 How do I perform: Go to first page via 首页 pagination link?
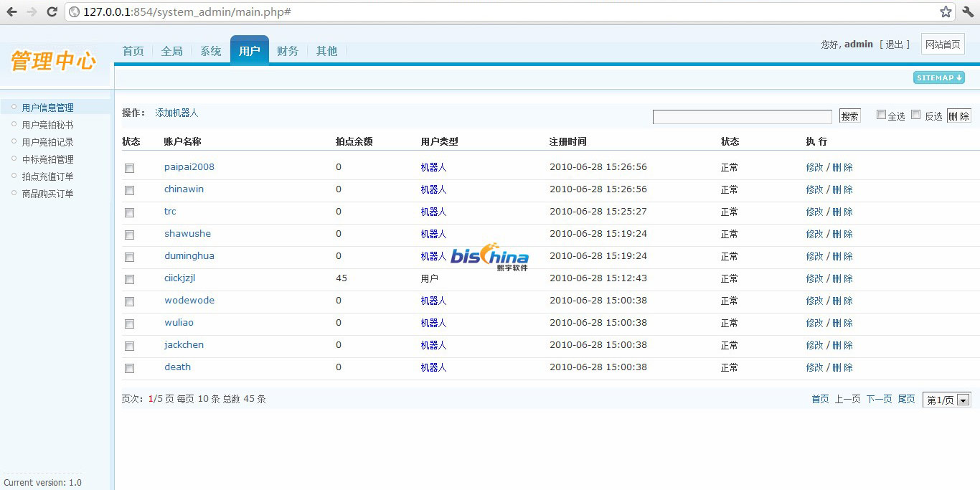point(820,399)
